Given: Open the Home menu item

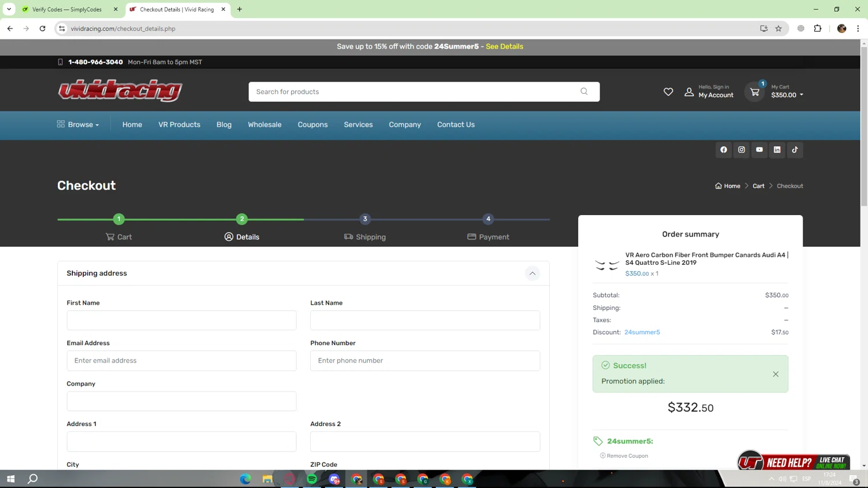Looking at the screenshot, I should [x=132, y=124].
